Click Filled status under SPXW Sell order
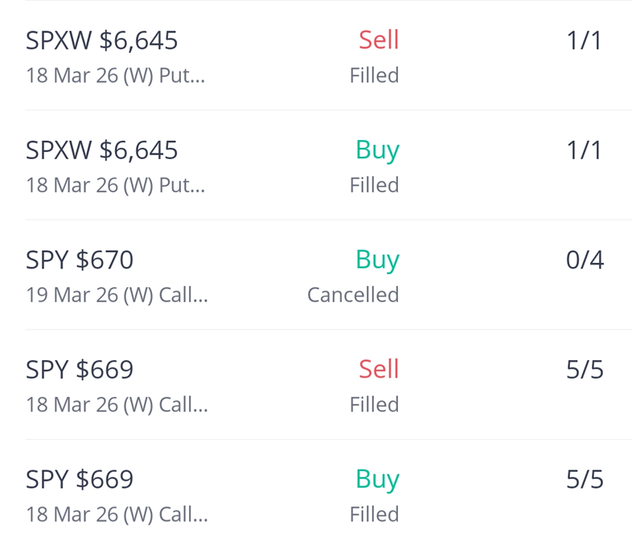 coord(374,76)
